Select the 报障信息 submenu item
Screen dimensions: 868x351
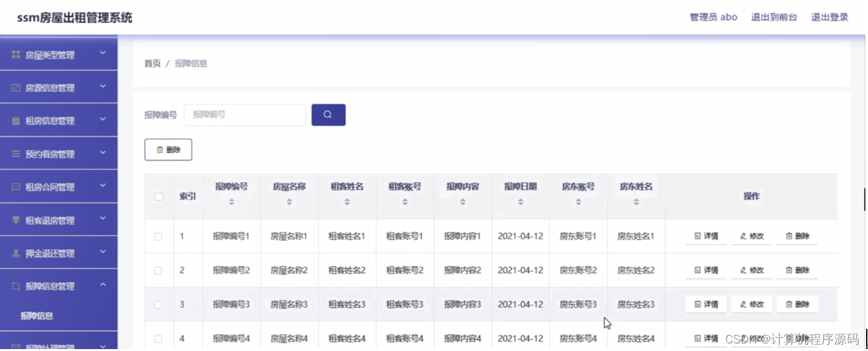(x=37, y=316)
